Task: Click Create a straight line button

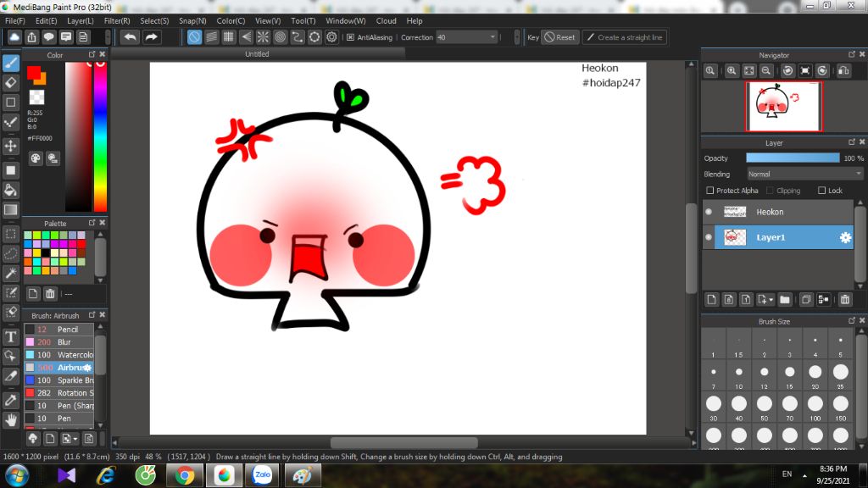Action: pyautogui.click(x=624, y=37)
